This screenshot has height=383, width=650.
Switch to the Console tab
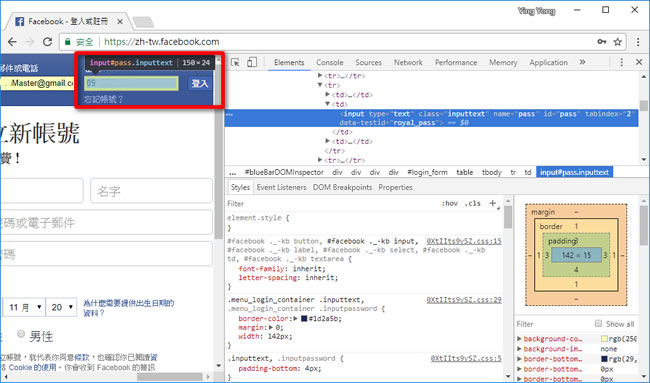click(330, 63)
